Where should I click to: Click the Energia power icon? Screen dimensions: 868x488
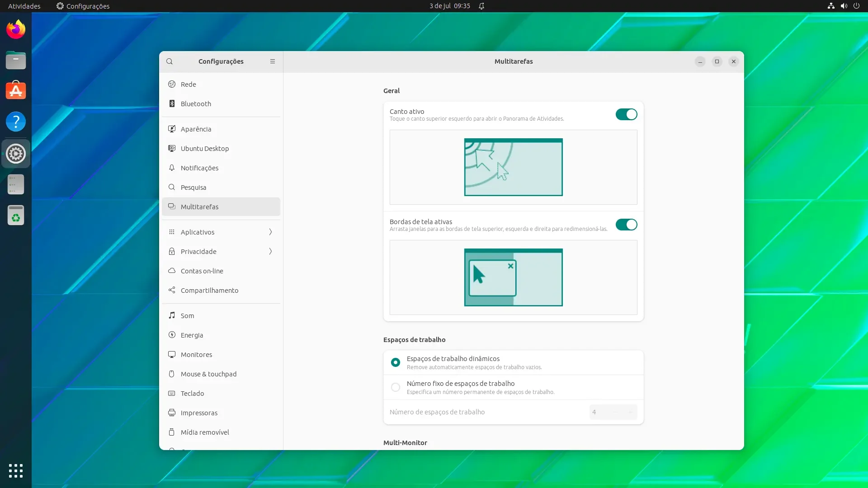click(172, 335)
